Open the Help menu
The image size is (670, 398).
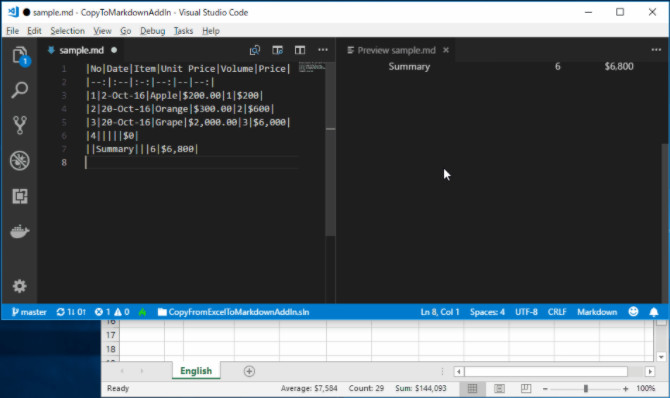(x=211, y=31)
